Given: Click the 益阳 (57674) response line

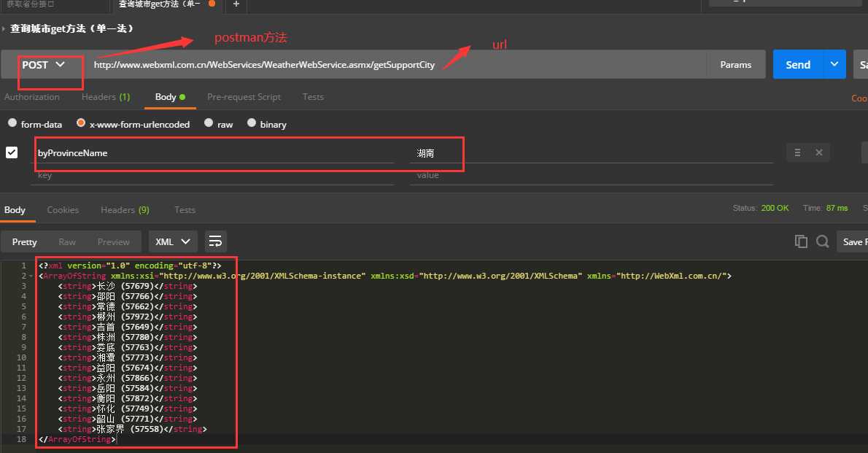Looking at the screenshot, I should point(128,368).
